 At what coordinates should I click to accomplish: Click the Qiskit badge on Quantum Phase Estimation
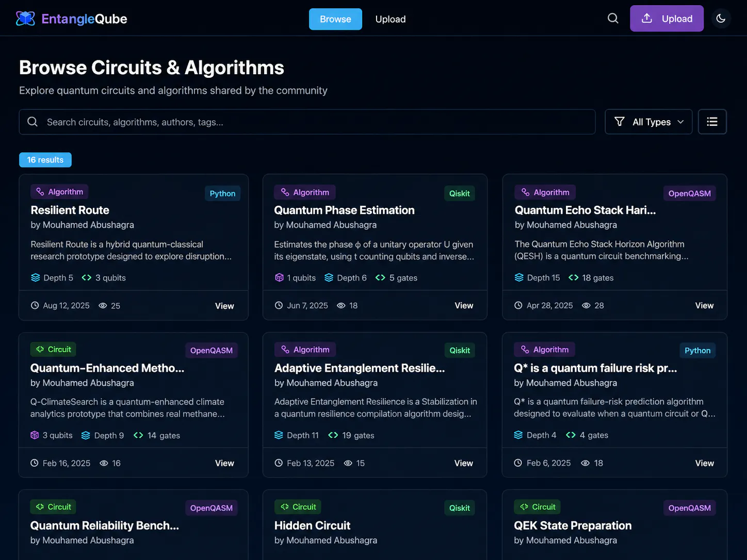click(459, 193)
